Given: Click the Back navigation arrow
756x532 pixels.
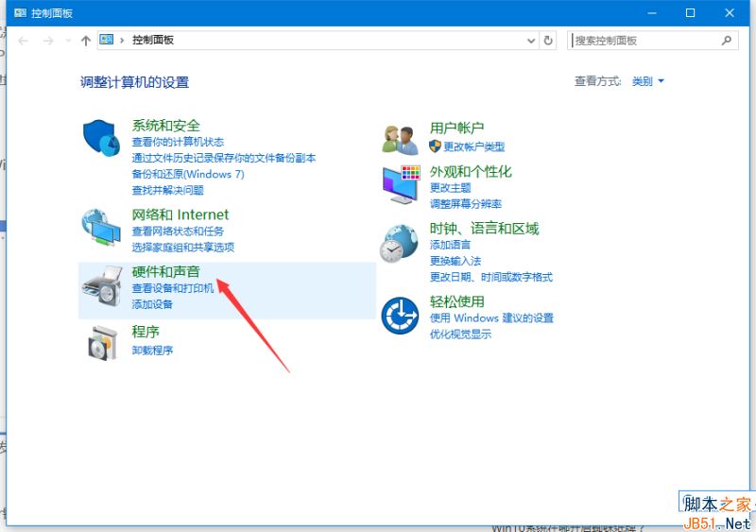Looking at the screenshot, I should [x=23, y=41].
